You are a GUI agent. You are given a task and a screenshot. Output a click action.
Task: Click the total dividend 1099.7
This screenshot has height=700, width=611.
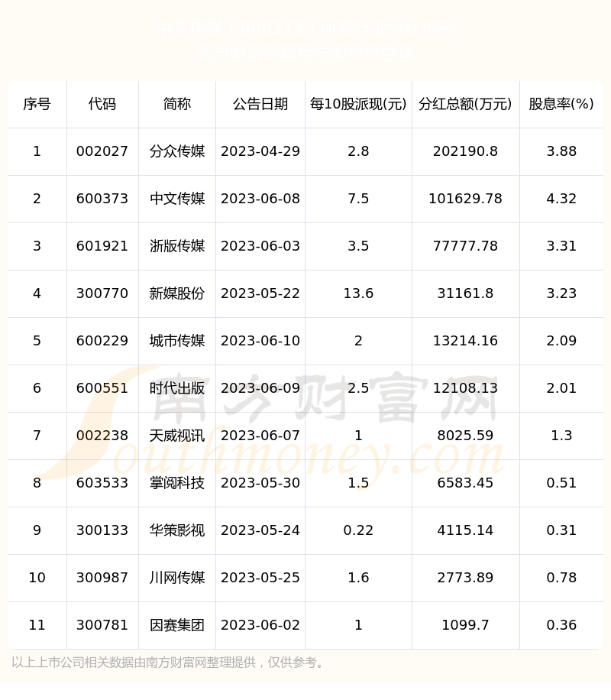click(465, 624)
